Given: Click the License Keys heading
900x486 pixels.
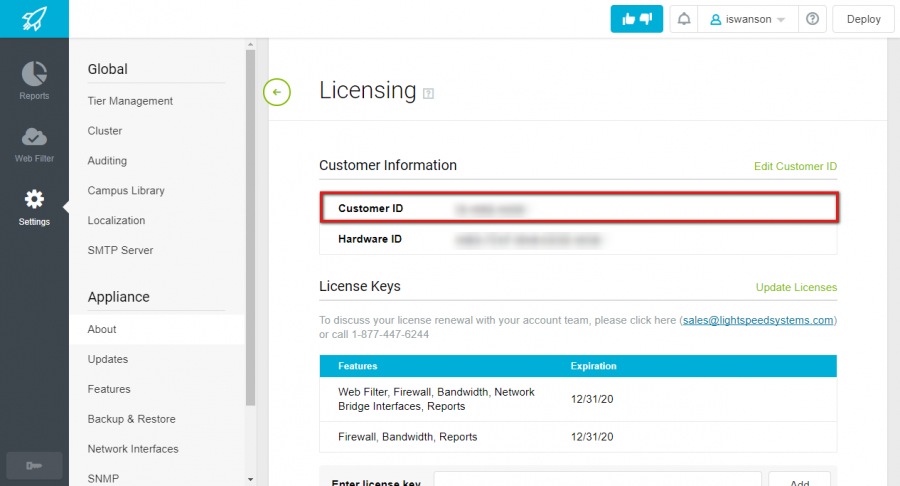Looking at the screenshot, I should [x=360, y=286].
